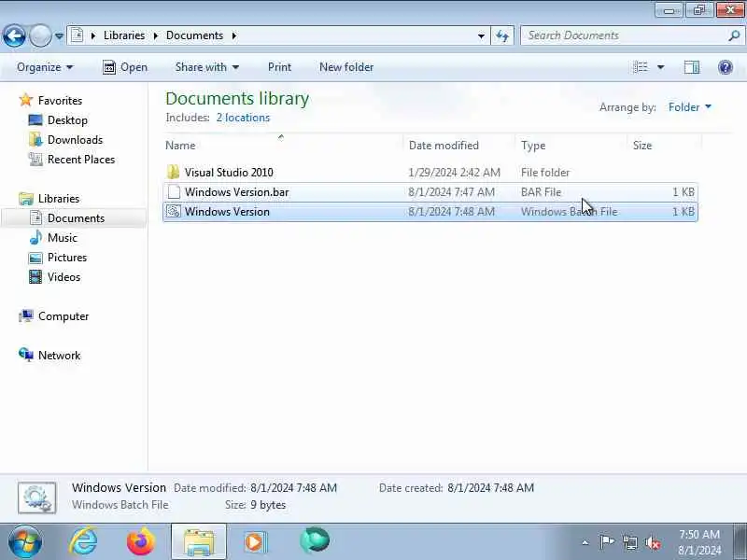Select Favorites in the navigation pane
The height and width of the screenshot is (560, 747).
(x=60, y=101)
